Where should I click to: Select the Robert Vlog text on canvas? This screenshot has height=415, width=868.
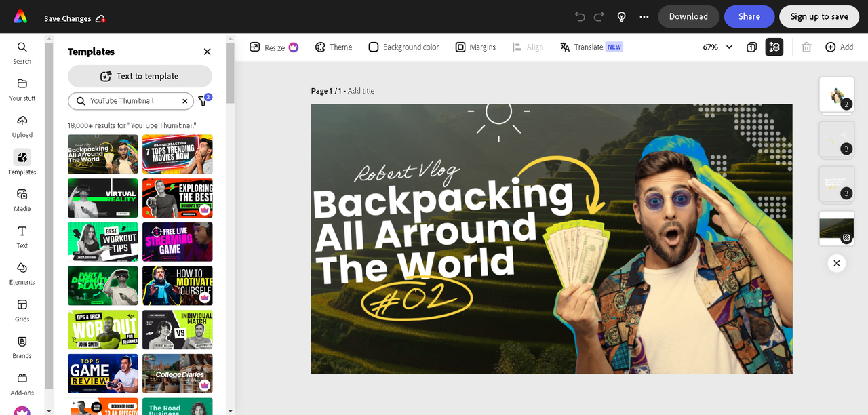(406, 172)
